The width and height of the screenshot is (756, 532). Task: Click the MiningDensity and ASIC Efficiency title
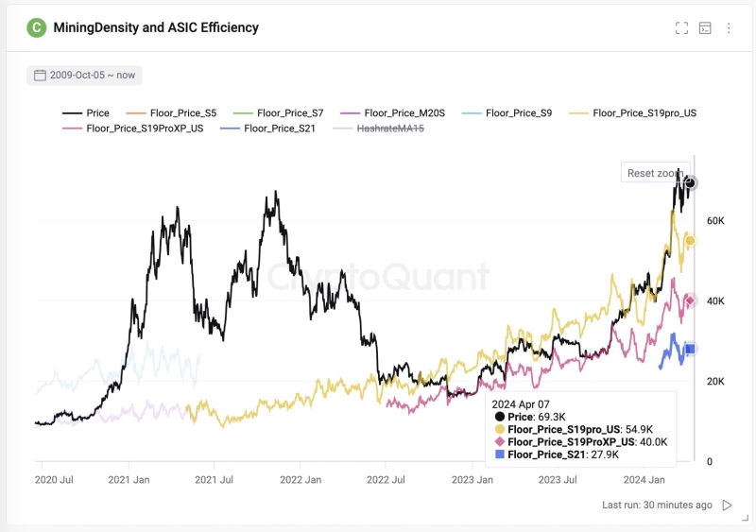pyautogui.click(x=157, y=27)
